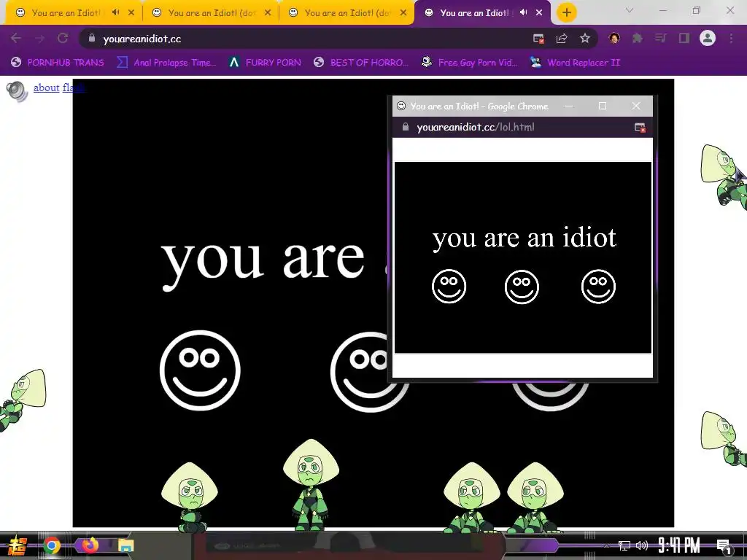
Task: Click the popup blocked icon in the popup window
Action: point(640,127)
